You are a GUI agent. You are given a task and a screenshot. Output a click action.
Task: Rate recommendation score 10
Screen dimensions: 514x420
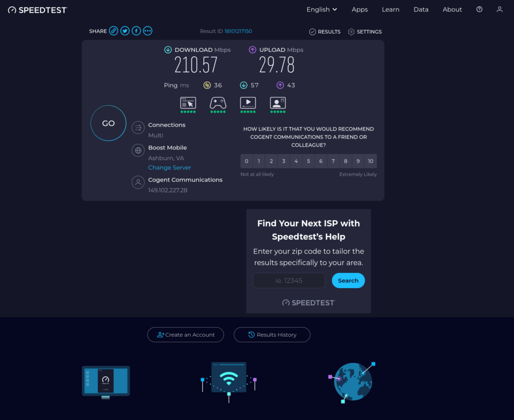pos(370,161)
